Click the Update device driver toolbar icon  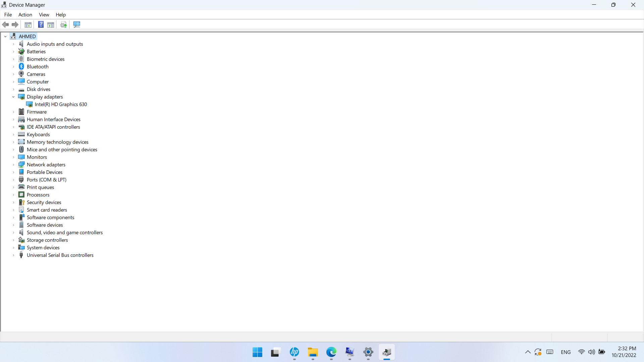tap(63, 24)
